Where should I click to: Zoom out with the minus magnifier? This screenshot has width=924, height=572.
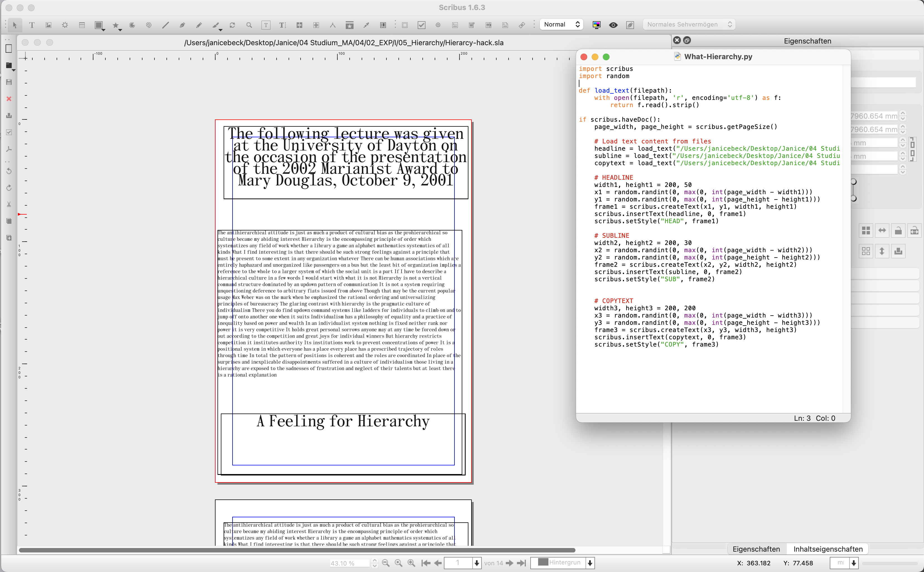[x=386, y=563]
